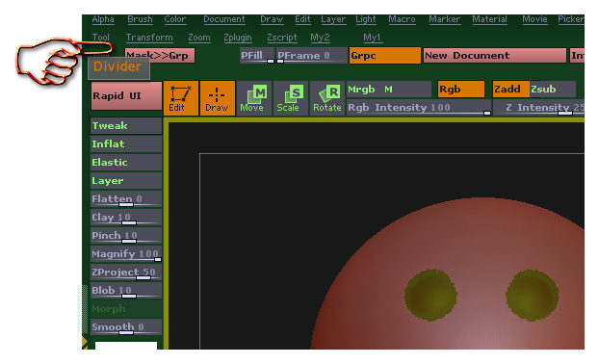
Task: Toggle Zadd sculpting mode
Action: [x=510, y=90]
